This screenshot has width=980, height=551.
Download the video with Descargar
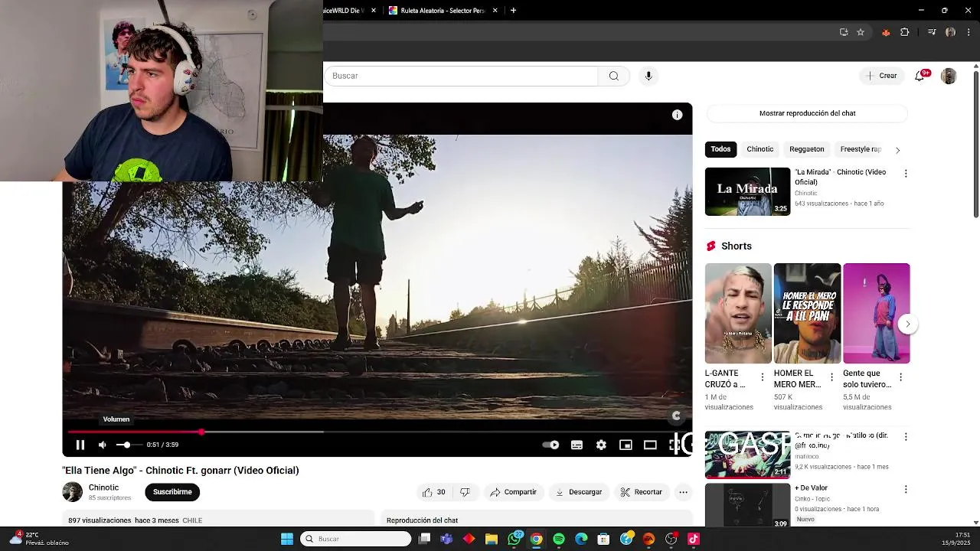coord(579,492)
